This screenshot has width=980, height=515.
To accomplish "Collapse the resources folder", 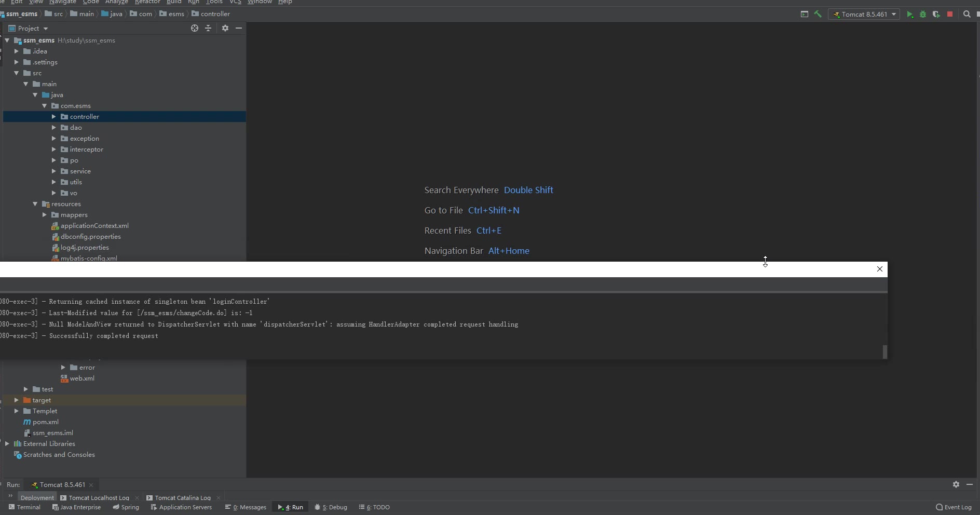I will [x=35, y=204].
